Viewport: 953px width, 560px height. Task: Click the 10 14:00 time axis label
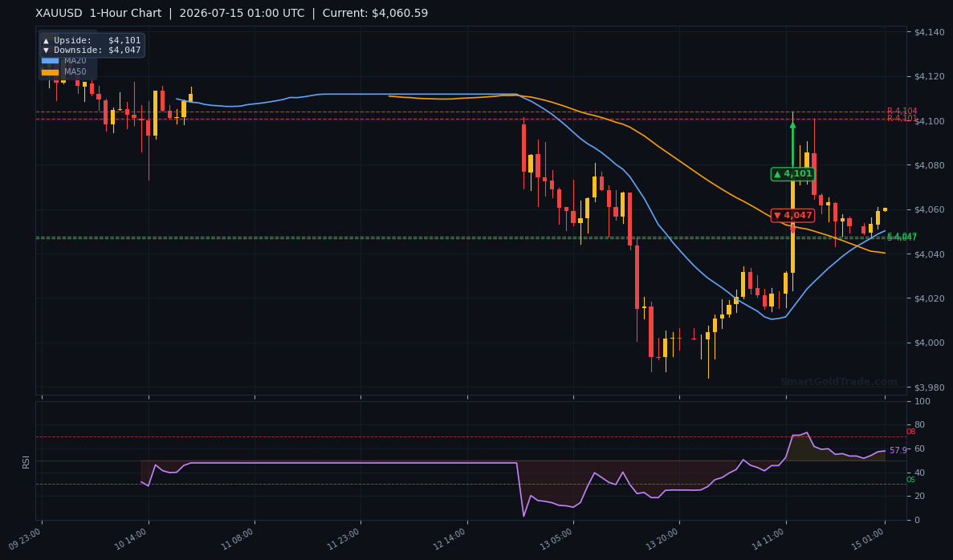pos(131,538)
